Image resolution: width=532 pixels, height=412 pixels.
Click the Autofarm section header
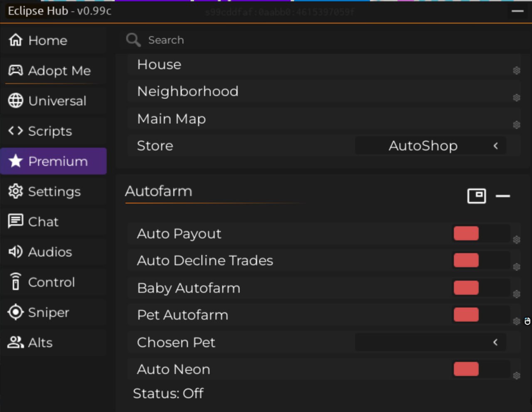point(159,191)
